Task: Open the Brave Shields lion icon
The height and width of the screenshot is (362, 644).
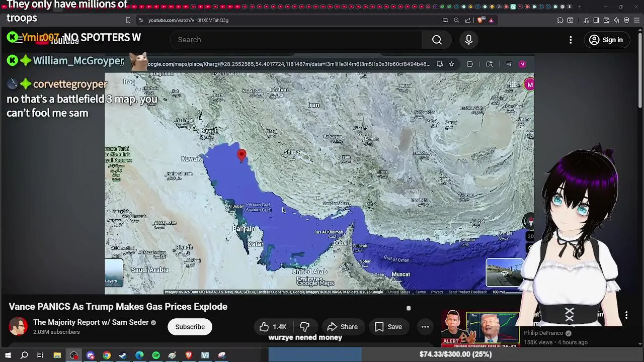Action: [x=480, y=20]
